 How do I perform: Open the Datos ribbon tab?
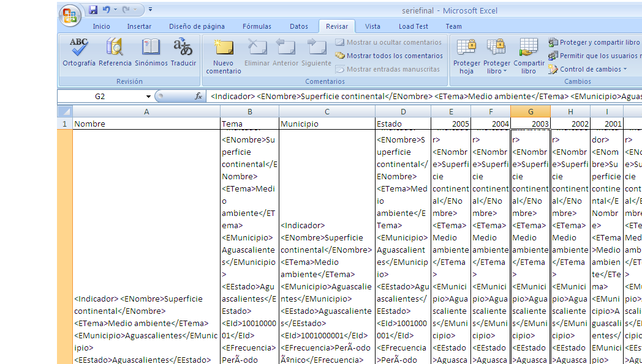click(x=299, y=26)
